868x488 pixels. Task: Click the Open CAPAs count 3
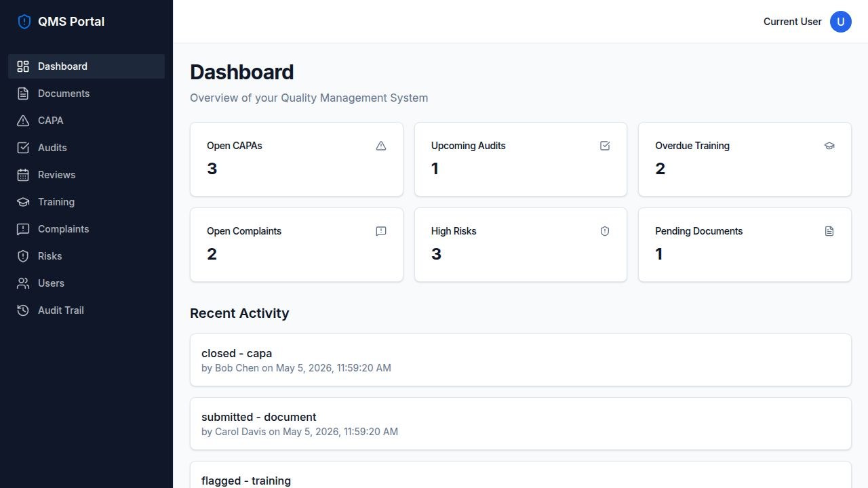click(212, 169)
